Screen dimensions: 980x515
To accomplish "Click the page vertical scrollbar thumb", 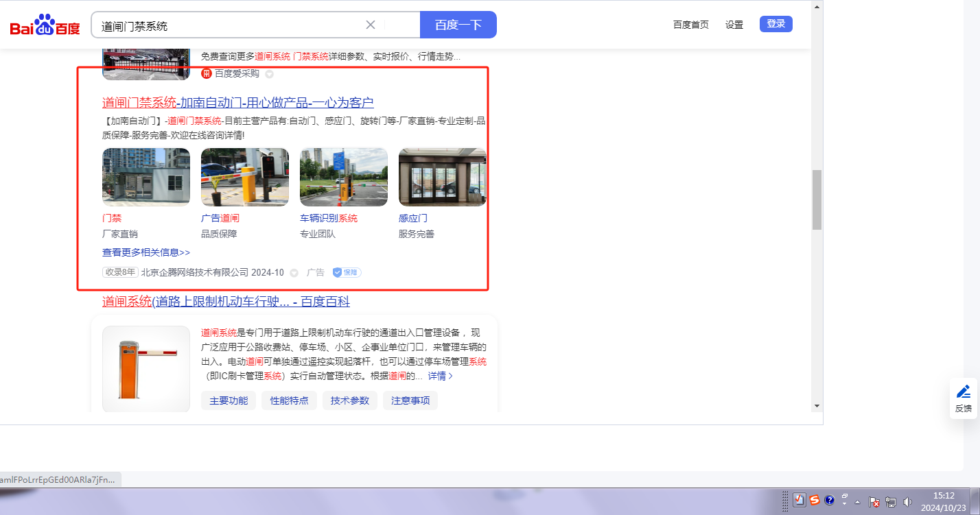I will tap(817, 200).
